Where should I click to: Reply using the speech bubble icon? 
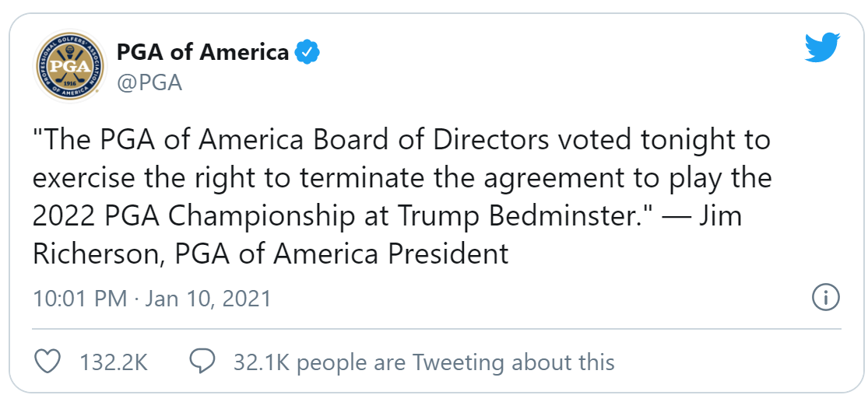point(202,362)
